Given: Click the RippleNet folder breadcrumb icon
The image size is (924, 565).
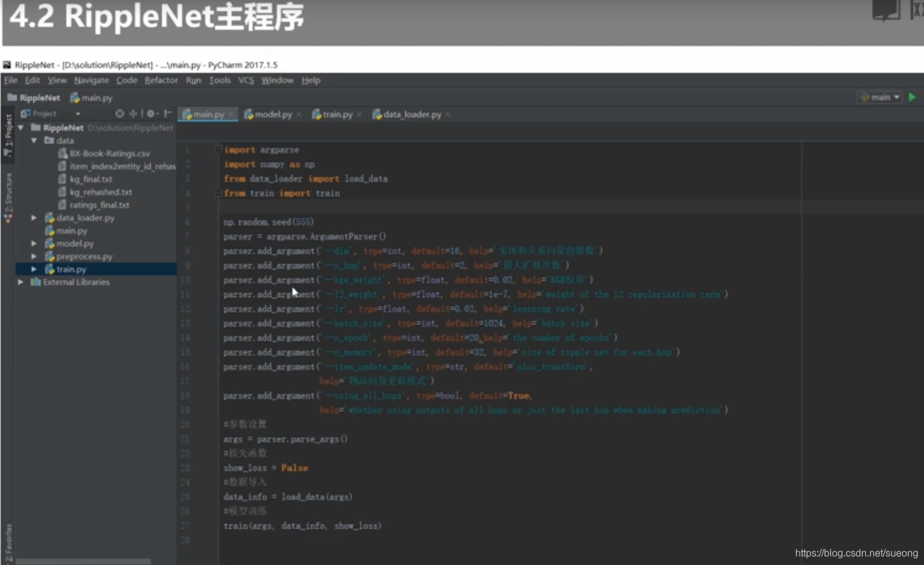Looking at the screenshot, I should 12,98.
